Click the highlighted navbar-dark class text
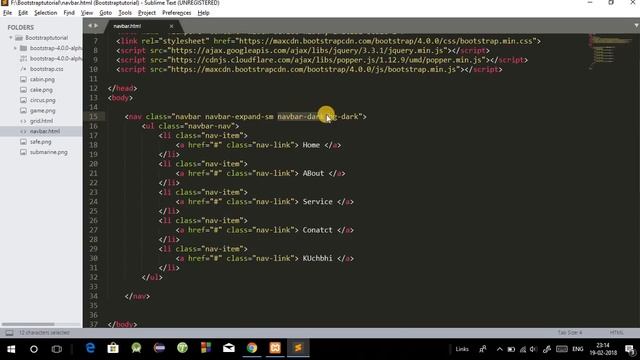 click(302, 116)
